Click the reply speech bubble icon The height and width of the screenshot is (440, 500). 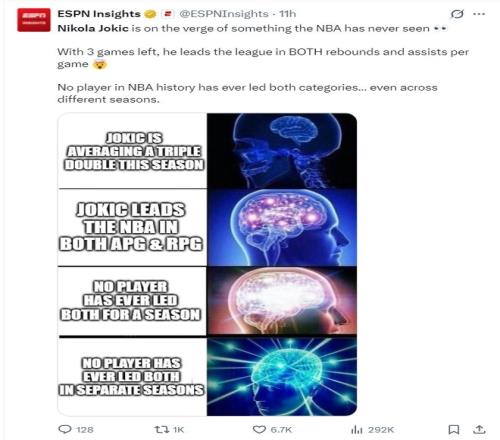(64, 429)
